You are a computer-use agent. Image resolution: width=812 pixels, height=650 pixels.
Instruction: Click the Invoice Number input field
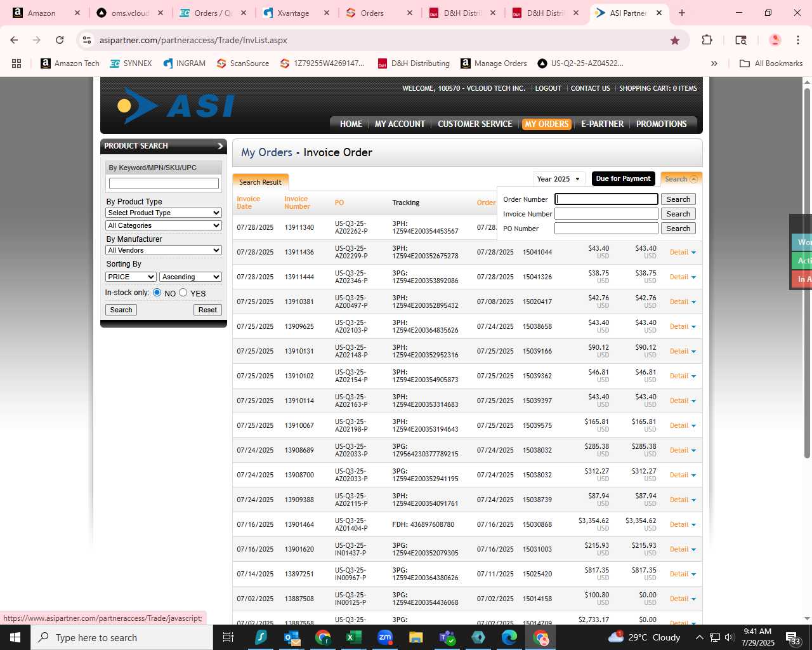tap(606, 214)
